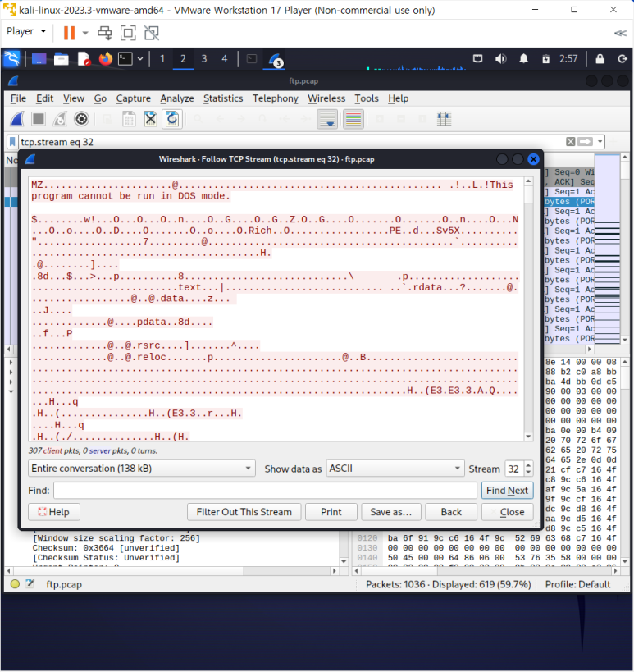Click the Save as... button
This screenshot has height=672, width=634.
pos(390,512)
